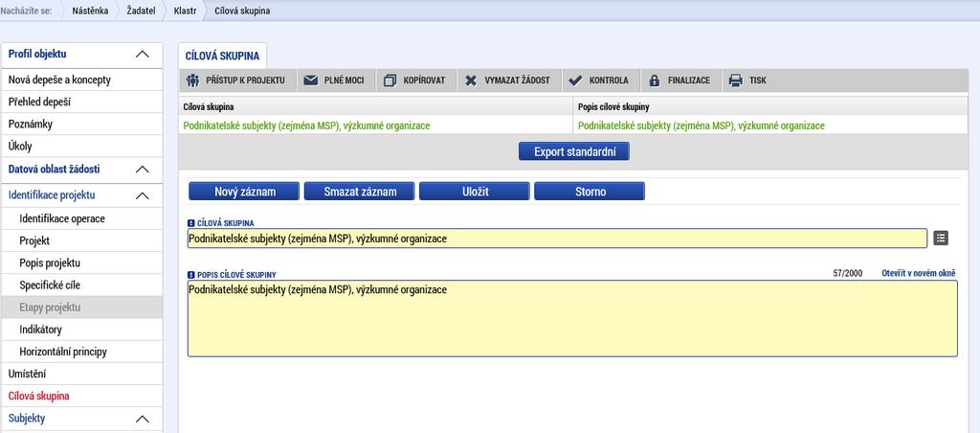The width and height of the screenshot is (980, 433).
Task: Open Indikátory in sidebar
Action: (82, 330)
